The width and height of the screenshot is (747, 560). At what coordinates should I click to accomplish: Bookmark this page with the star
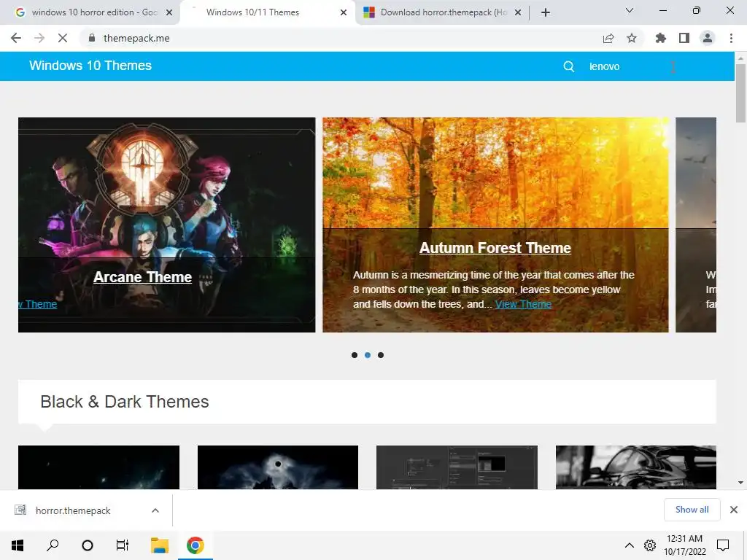point(632,38)
